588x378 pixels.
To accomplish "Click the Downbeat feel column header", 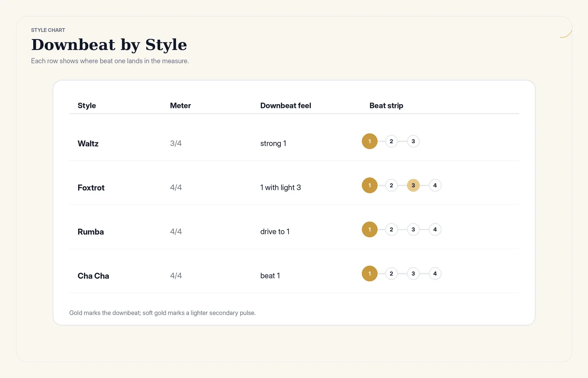I will coord(286,105).
